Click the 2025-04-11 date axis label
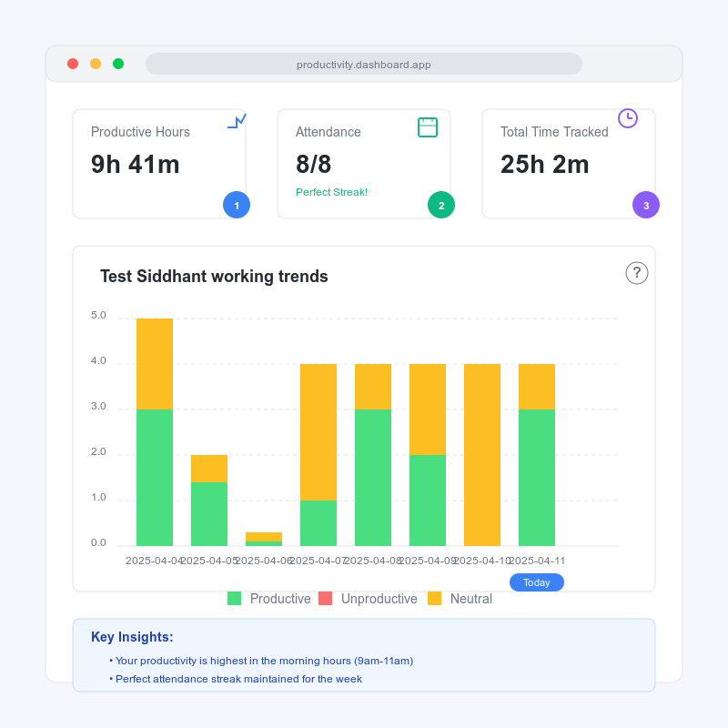Viewport: 728px width, 728px height. pos(537,561)
